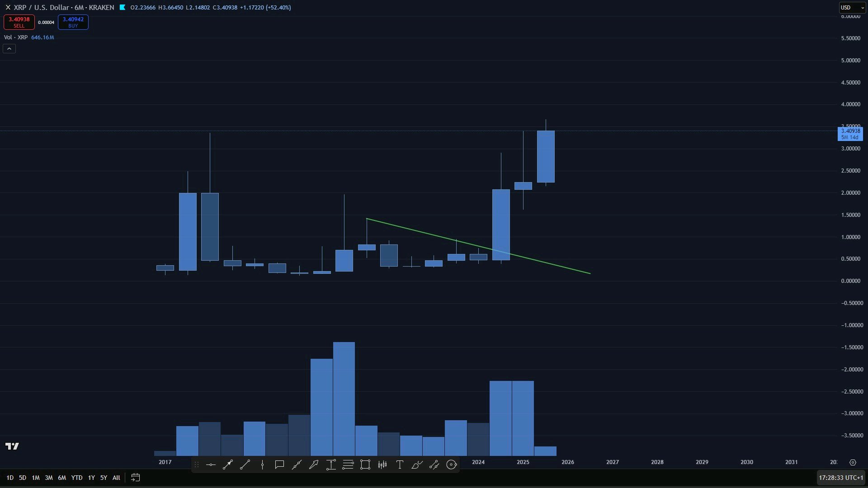
Task: Set range to 1Y
Action: [x=91, y=478]
